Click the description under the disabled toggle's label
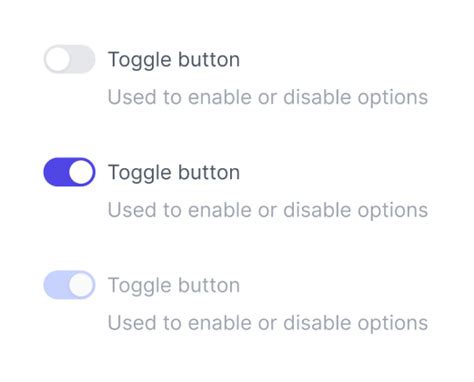The width and height of the screenshot is (474, 382). coord(268,323)
